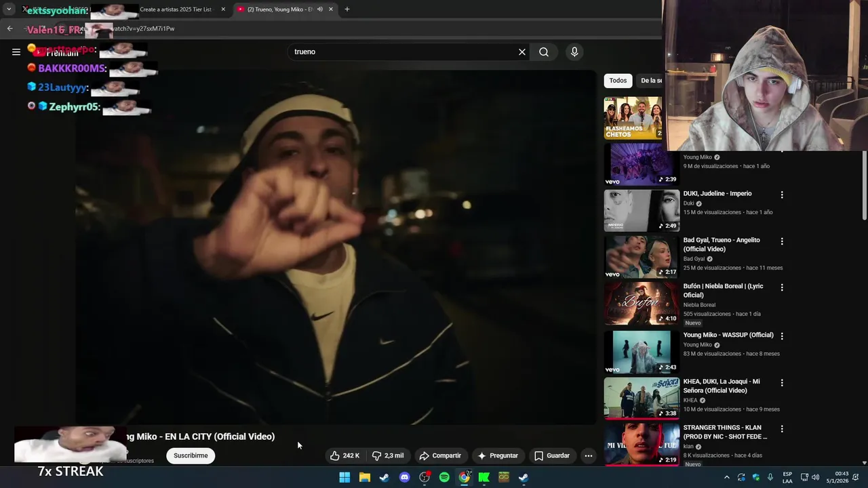The image size is (868, 488).
Task: Mute audio on the Trueno tab speaker icon
Action: tap(319, 9)
